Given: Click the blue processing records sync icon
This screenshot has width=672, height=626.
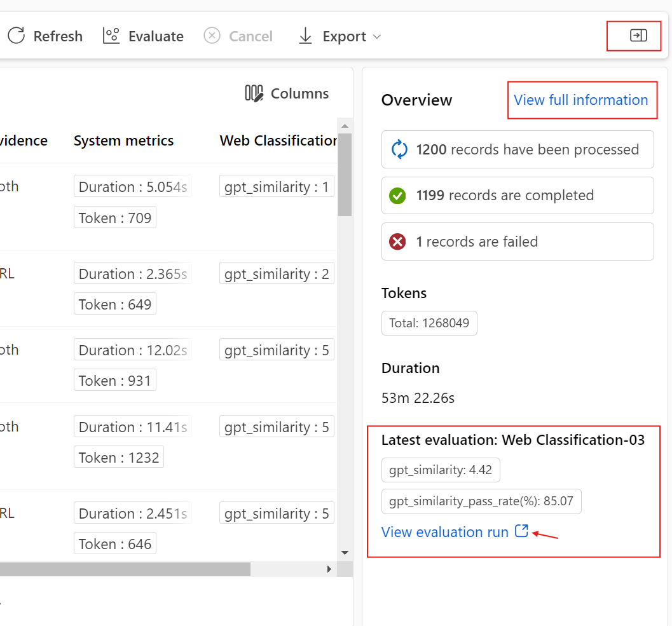Looking at the screenshot, I should click(x=399, y=149).
